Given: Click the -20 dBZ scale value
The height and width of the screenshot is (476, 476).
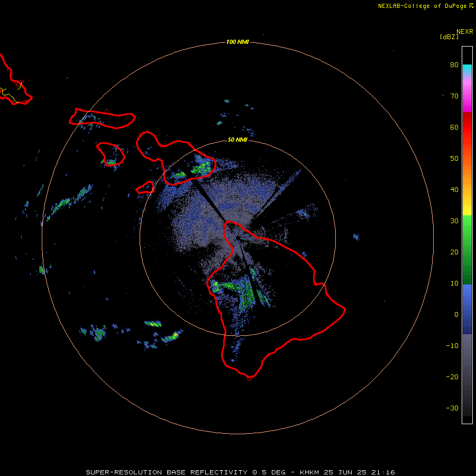Looking at the screenshot, I should point(452,377).
